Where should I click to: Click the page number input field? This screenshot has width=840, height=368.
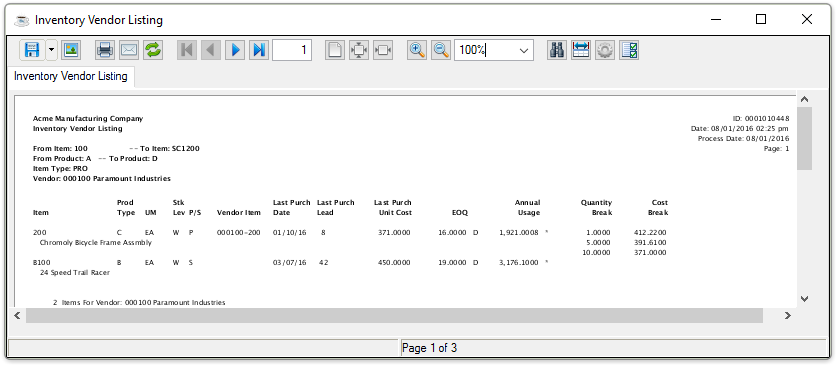click(292, 50)
